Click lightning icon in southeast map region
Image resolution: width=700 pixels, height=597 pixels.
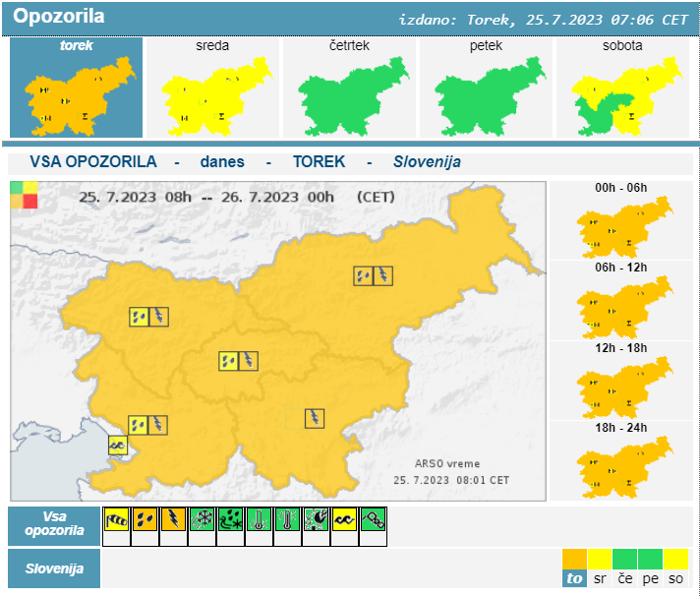click(x=315, y=418)
